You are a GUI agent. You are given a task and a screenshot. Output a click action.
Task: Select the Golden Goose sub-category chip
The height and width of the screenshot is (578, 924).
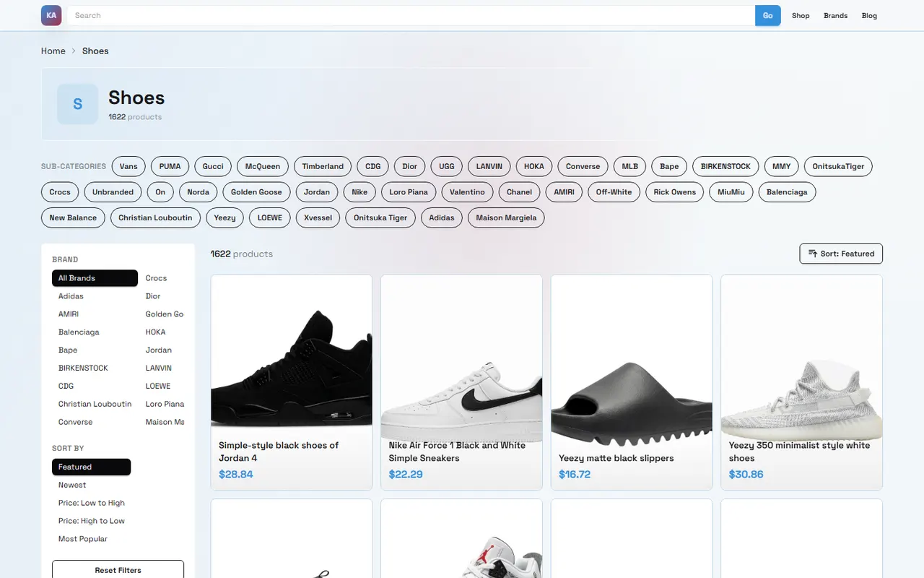click(x=256, y=192)
